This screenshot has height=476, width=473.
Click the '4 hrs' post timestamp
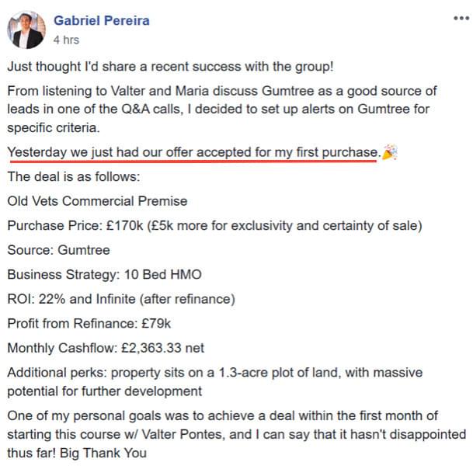[x=66, y=40]
